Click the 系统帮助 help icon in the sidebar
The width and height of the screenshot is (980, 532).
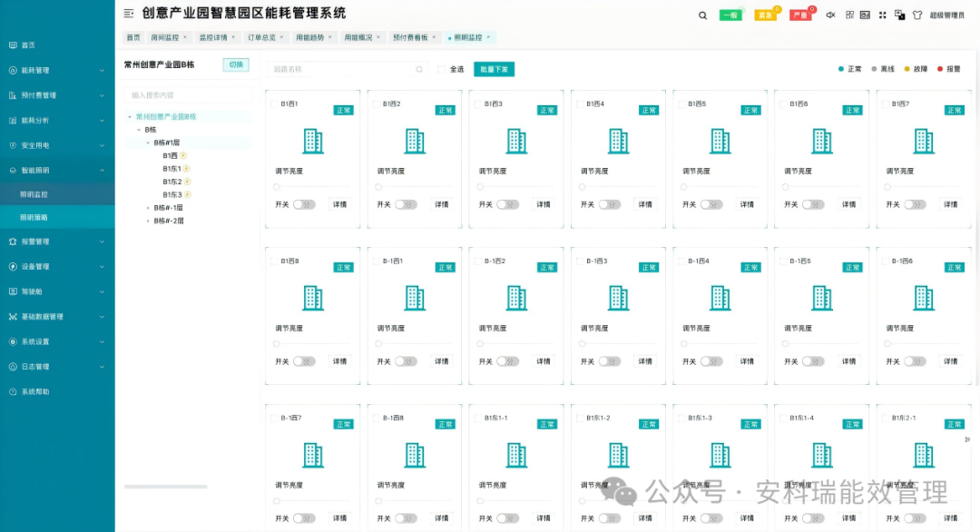coord(13,391)
